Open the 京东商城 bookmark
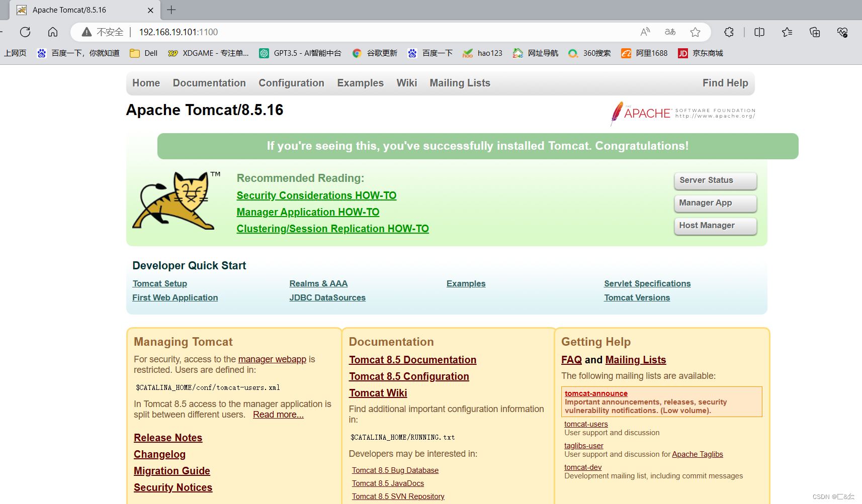Viewport: 862px width, 504px height. (701, 53)
